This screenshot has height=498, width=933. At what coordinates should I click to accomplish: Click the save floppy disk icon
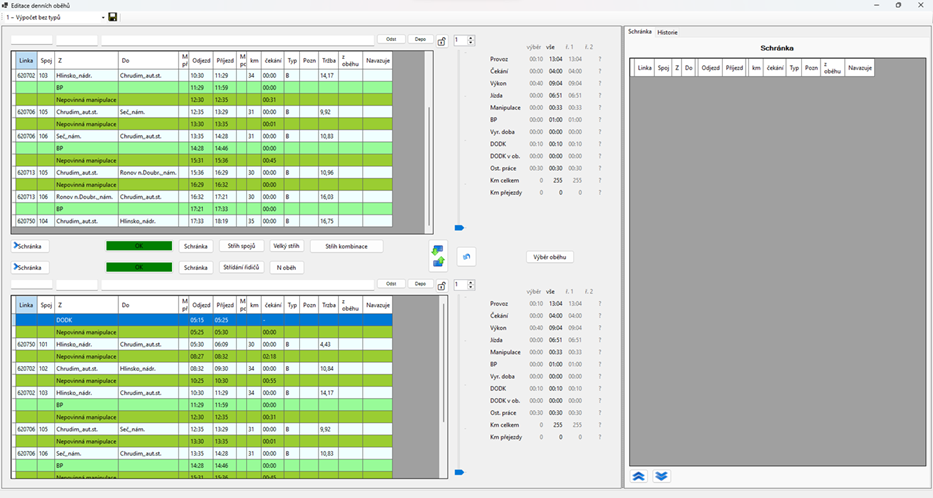coord(112,17)
